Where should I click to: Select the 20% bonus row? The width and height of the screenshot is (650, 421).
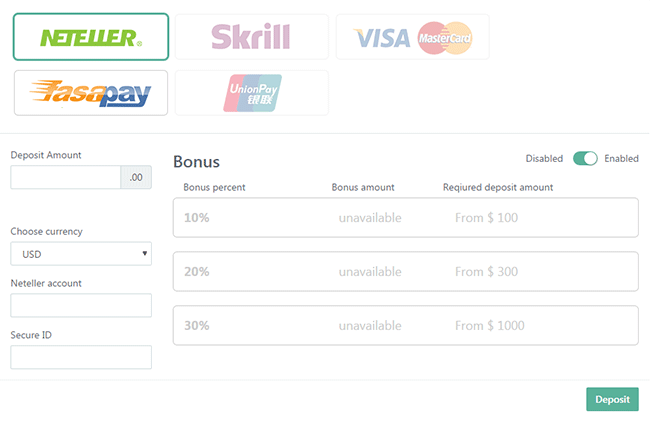click(x=405, y=271)
